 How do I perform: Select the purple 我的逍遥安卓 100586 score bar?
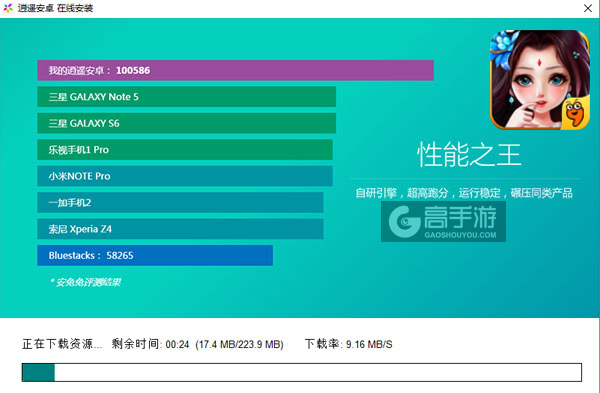point(235,70)
